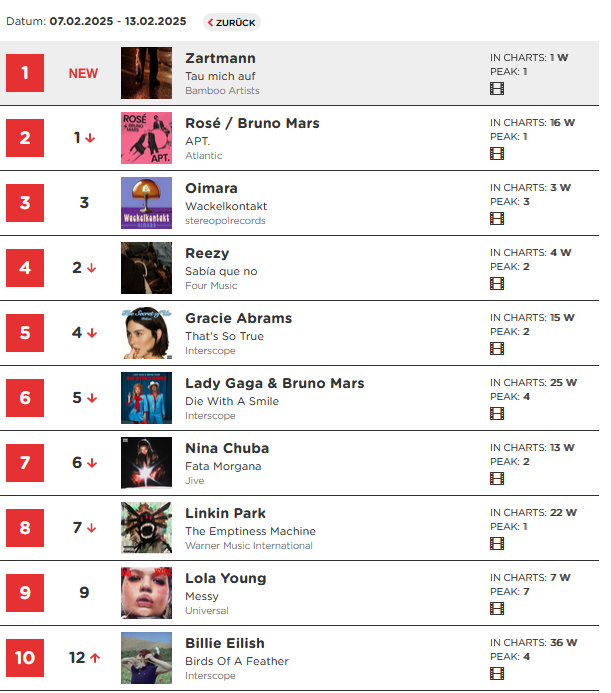The width and height of the screenshot is (611, 693).
Task: Go back with the ZURÜCK button
Action: pos(232,23)
